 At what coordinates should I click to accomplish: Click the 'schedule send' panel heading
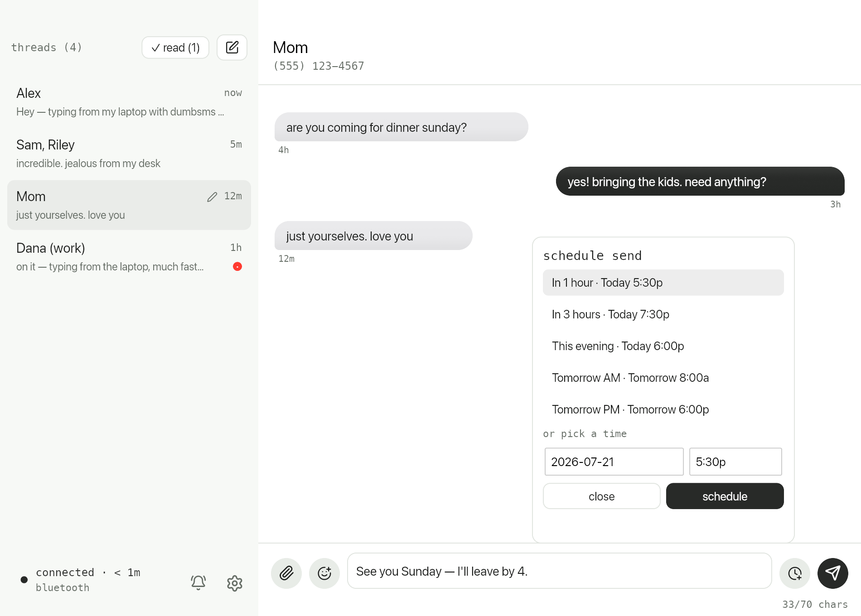592,256
